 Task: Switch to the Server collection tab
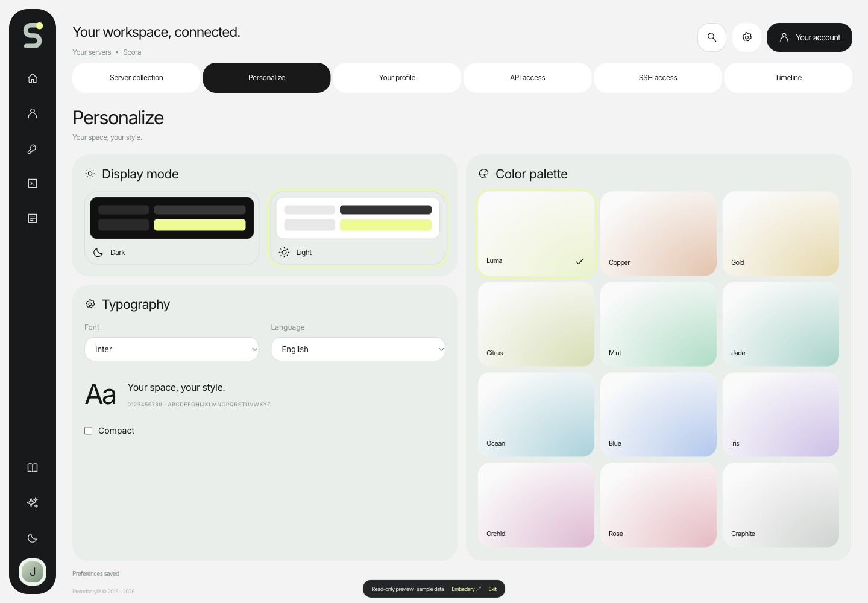click(136, 78)
